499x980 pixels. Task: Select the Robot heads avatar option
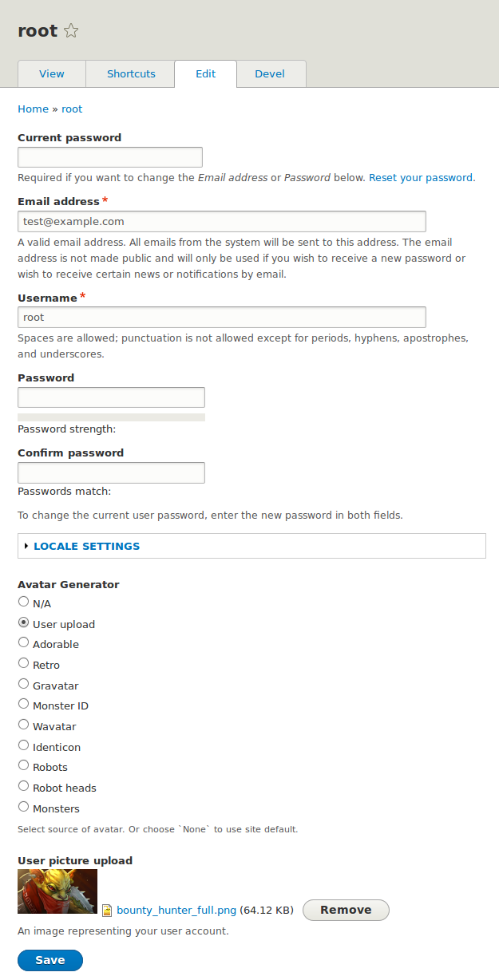pyautogui.click(x=24, y=786)
